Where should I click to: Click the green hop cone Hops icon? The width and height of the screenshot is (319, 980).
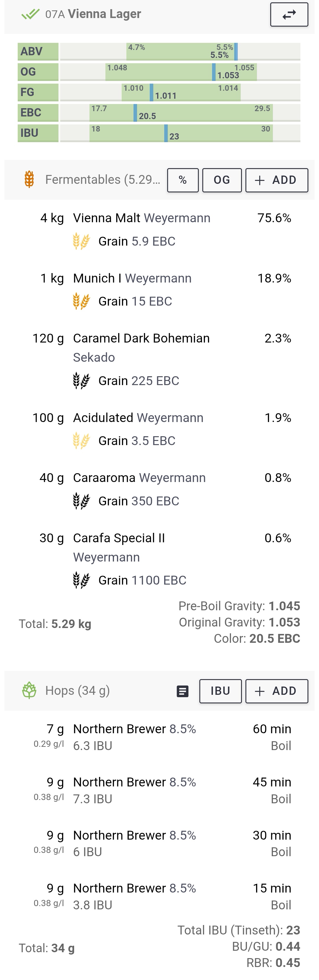pyautogui.click(x=29, y=690)
